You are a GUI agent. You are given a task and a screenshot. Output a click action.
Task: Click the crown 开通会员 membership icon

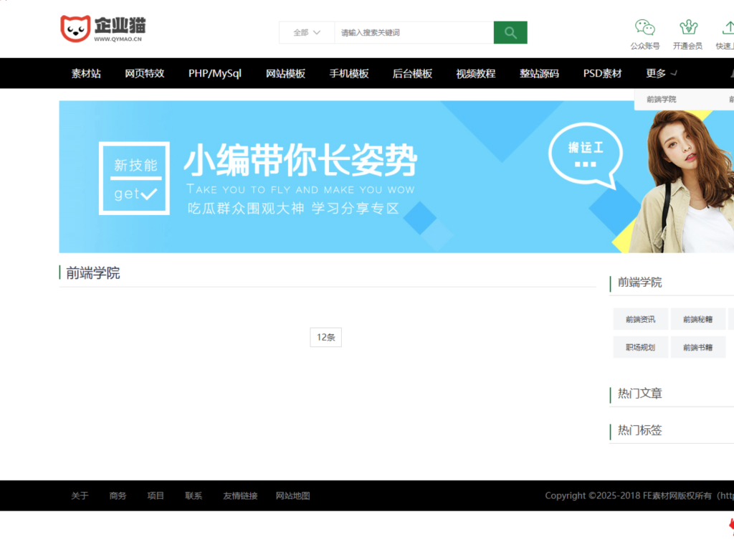[688, 27]
